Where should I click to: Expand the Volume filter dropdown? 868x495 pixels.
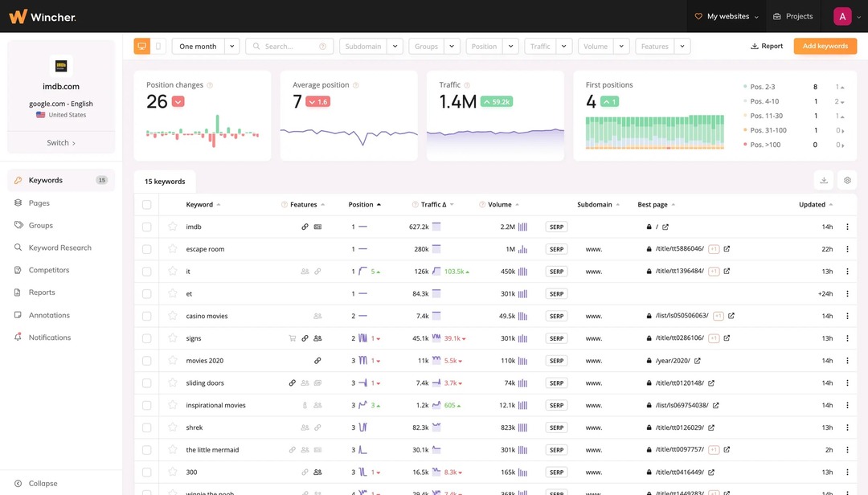pos(623,46)
